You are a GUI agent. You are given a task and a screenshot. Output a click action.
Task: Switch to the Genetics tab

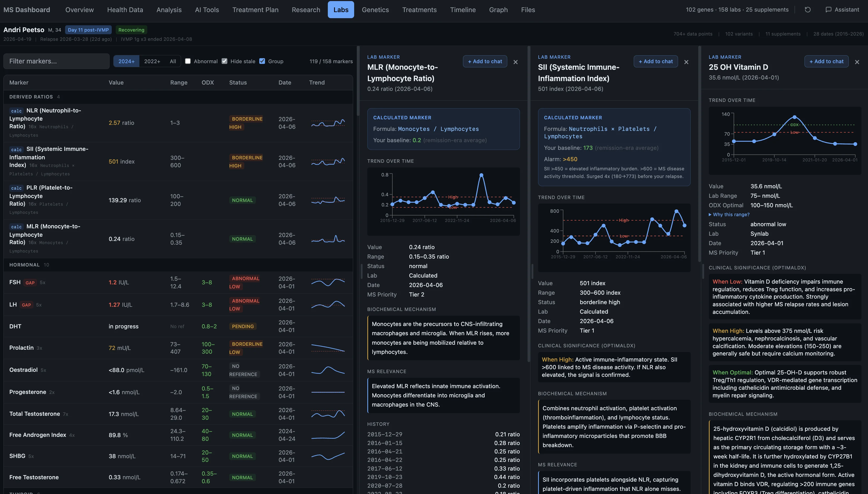[375, 10]
